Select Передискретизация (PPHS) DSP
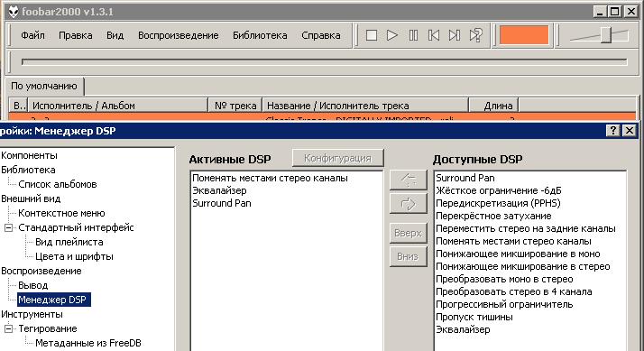 click(498, 203)
